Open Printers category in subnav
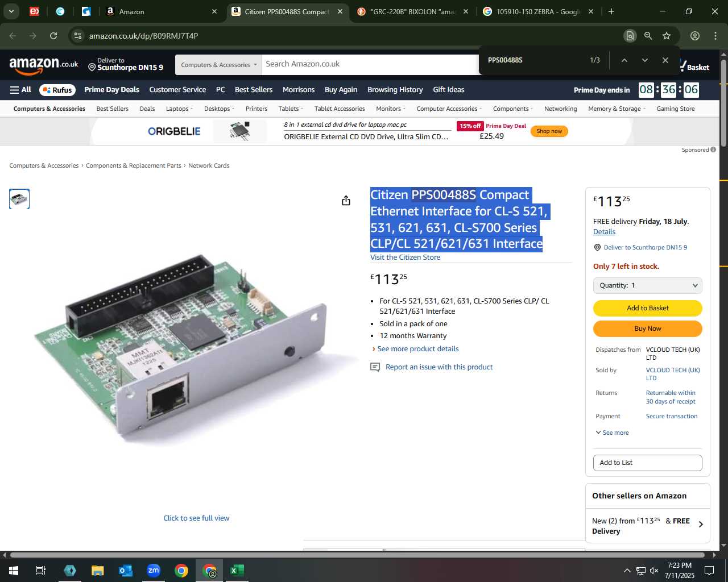The height and width of the screenshot is (582, 728). (x=257, y=109)
